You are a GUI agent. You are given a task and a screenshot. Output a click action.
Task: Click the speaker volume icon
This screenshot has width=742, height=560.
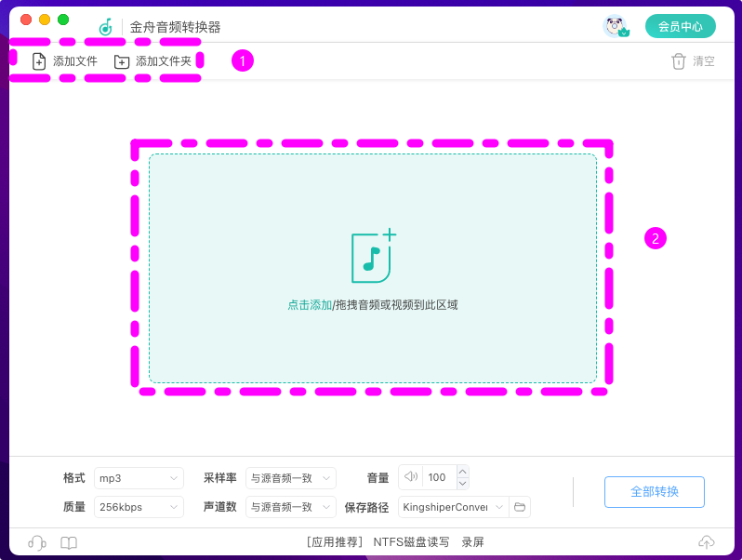[x=411, y=476]
